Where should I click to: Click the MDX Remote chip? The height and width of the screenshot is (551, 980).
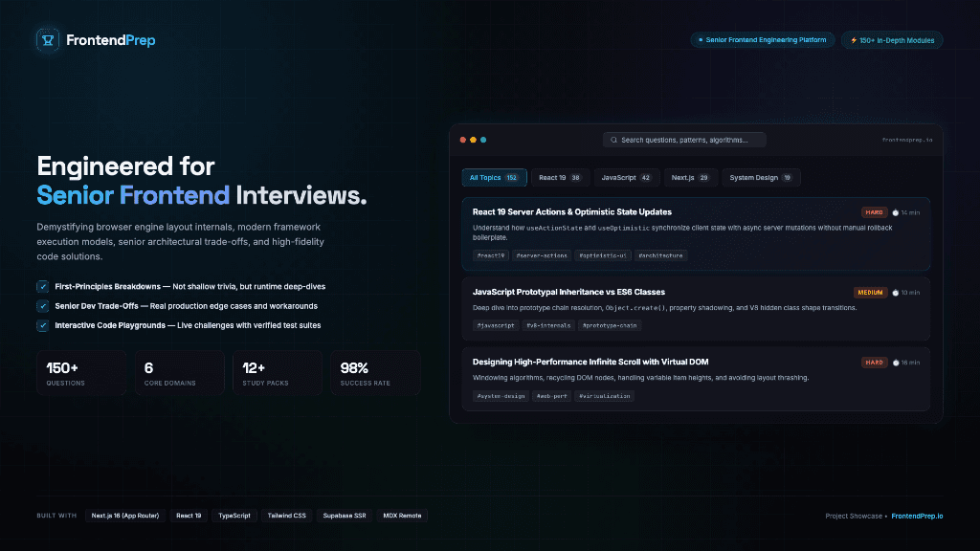402,516
